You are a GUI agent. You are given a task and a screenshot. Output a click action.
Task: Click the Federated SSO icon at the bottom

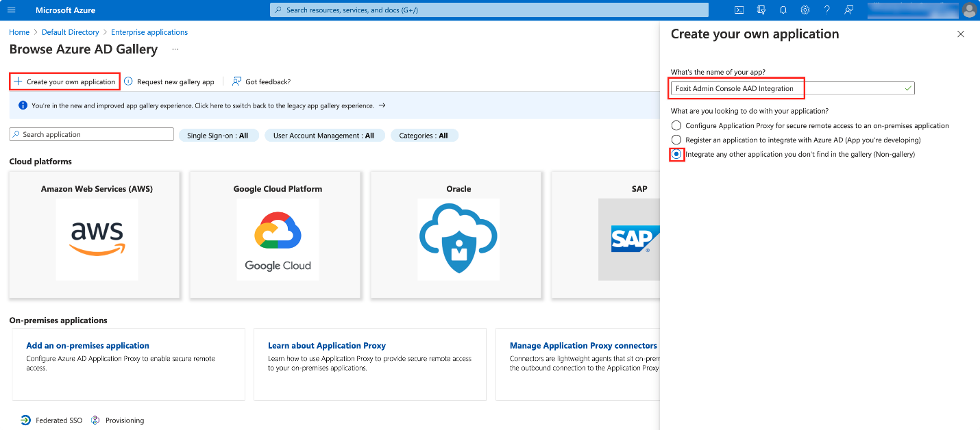pos(25,420)
